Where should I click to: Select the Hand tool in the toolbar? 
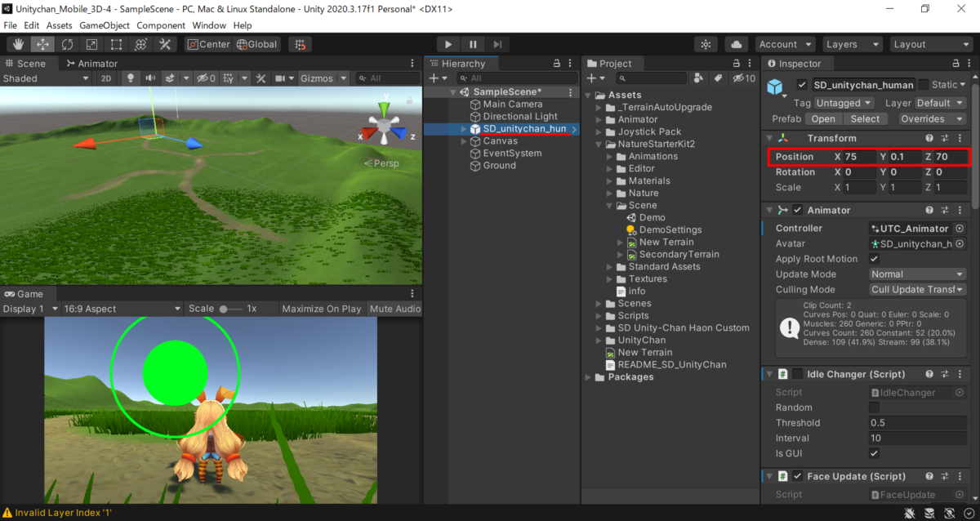[19, 44]
